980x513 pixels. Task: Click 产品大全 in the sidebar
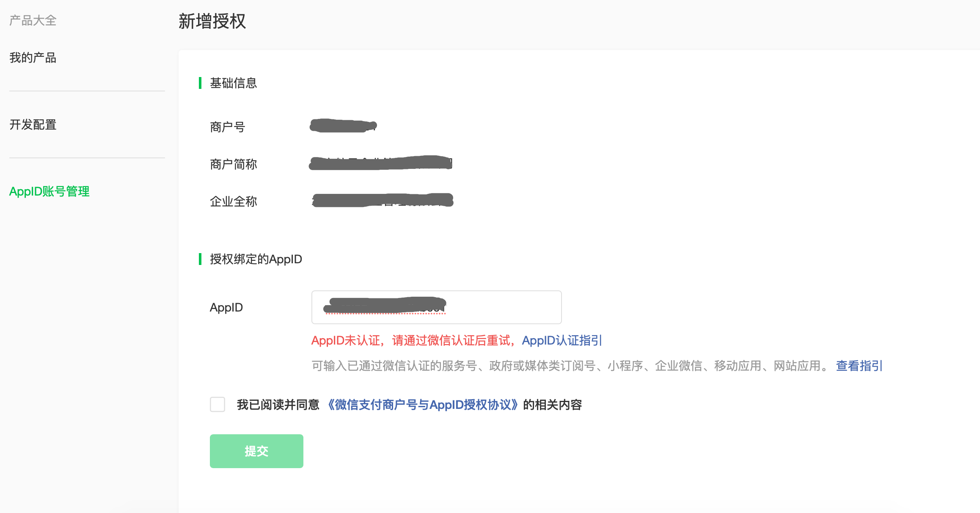[33, 20]
